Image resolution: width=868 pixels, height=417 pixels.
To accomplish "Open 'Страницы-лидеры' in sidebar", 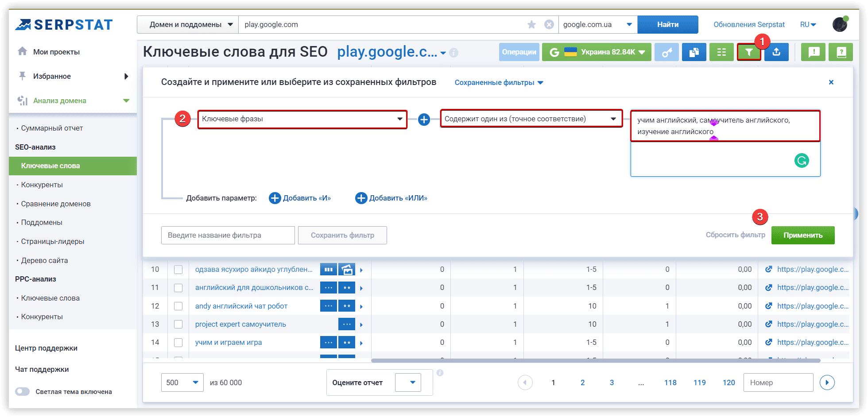I will (53, 241).
